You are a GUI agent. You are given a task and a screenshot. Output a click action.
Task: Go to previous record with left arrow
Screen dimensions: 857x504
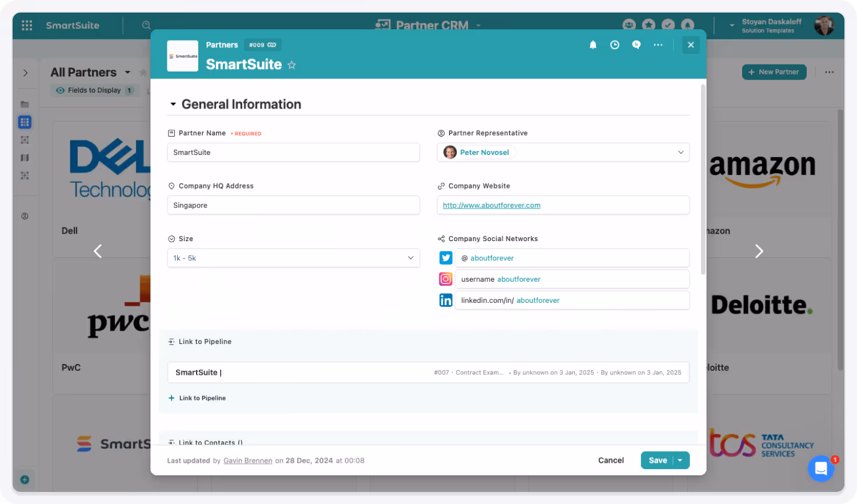98,251
